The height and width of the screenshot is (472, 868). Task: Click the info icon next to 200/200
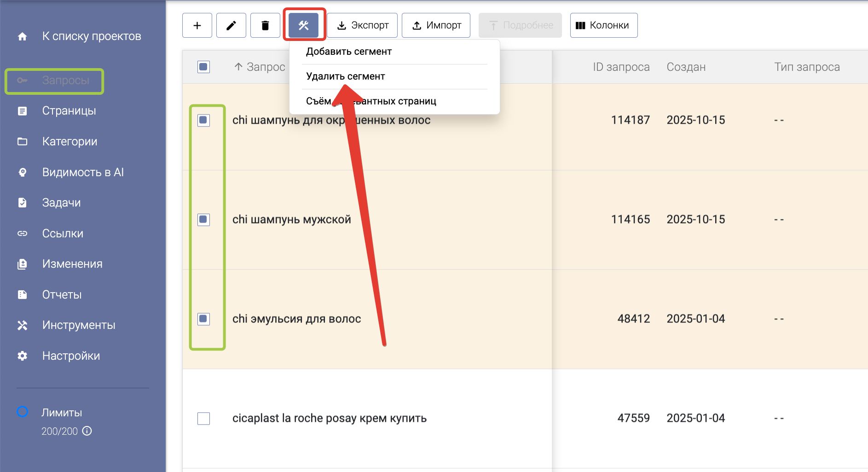tap(87, 431)
